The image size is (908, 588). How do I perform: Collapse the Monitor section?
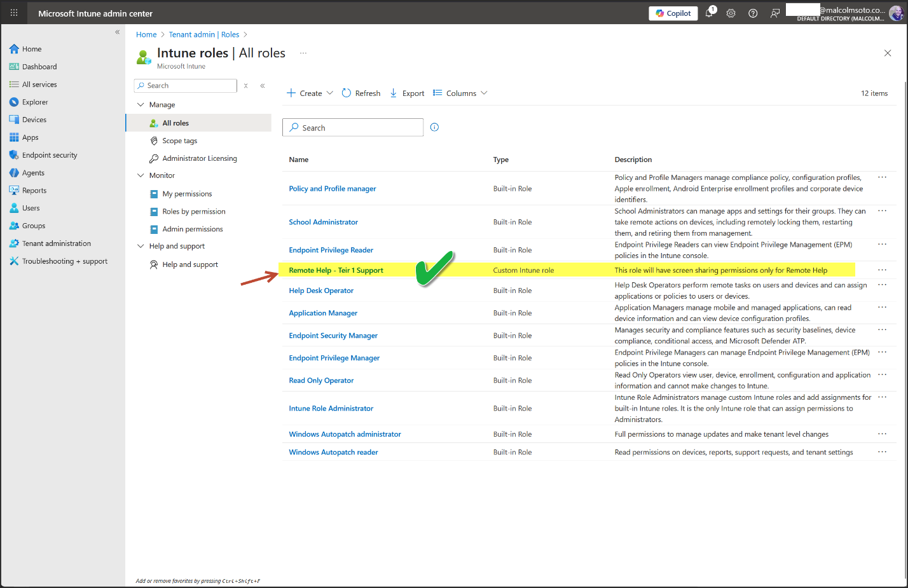tap(141, 175)
